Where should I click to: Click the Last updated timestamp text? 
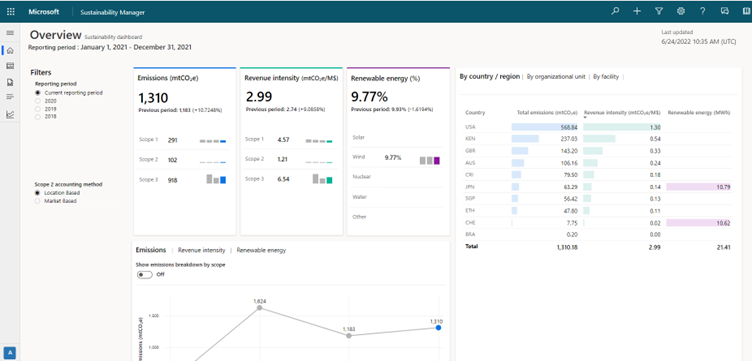tap(698, 42)
